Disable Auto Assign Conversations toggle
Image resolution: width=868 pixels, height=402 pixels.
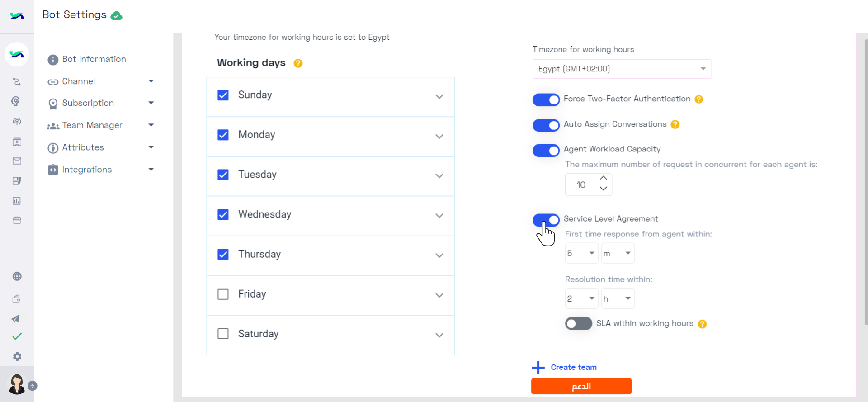click(546, 125)
